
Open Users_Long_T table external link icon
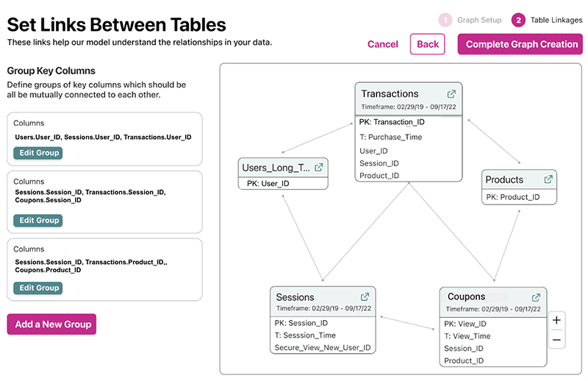coord(319,168)
